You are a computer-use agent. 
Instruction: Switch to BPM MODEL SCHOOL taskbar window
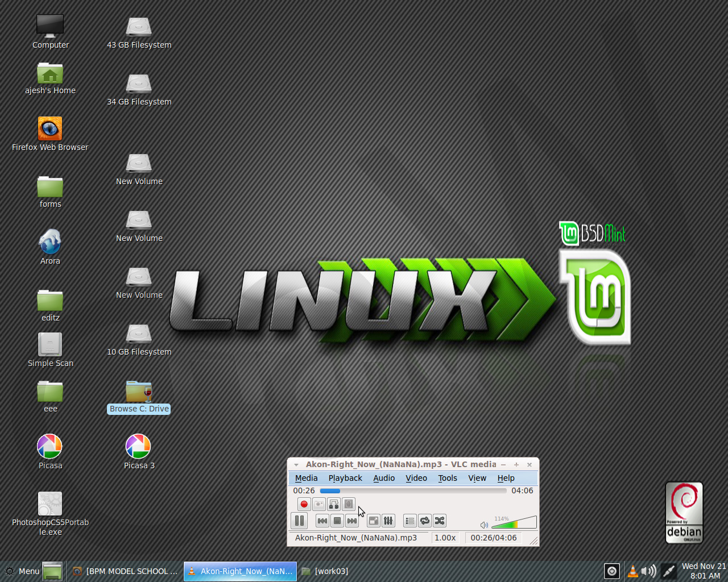125,571
